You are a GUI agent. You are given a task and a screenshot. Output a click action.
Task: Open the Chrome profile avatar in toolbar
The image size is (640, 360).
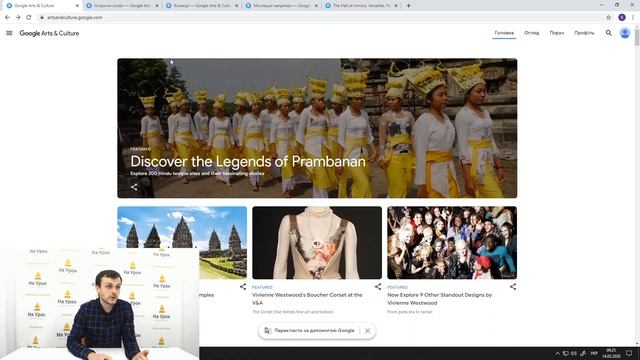point(622,18)
